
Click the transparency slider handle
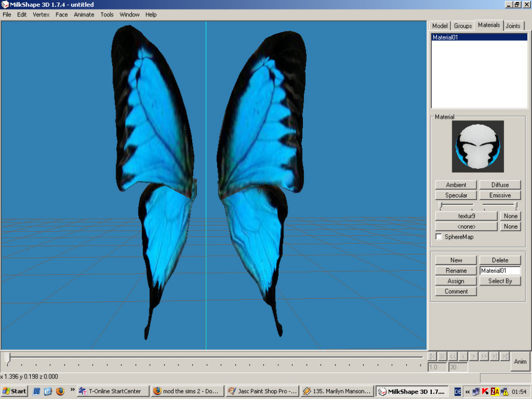516,206
